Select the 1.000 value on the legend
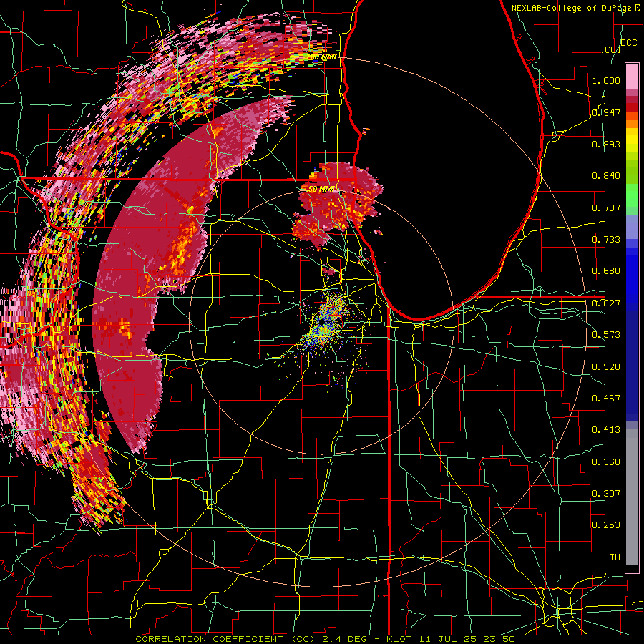644x644 pixels. pyautogui.click(x=606, y=80)
